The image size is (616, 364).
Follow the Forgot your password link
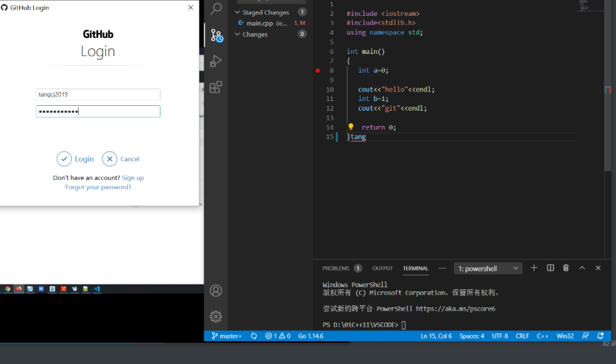pos(98,188)
